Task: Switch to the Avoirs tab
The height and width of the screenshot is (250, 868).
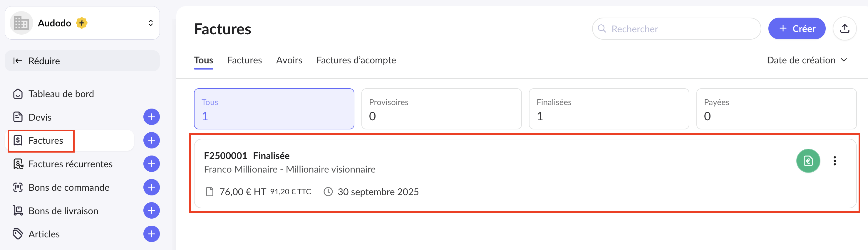Action: [289, 60]
